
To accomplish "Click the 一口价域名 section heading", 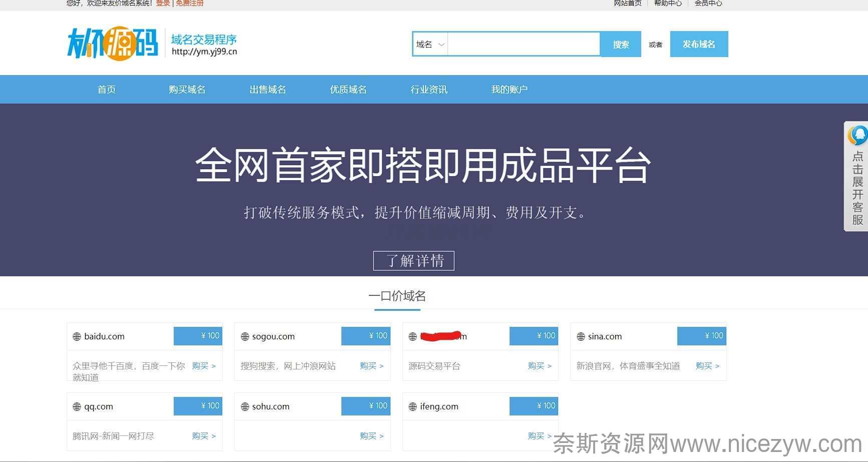I will [397, 296].
